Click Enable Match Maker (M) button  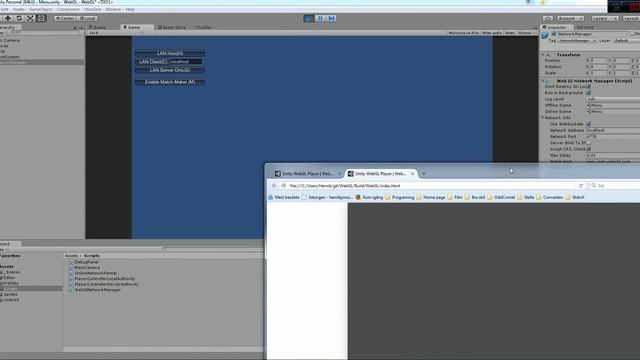coord(170,82)
